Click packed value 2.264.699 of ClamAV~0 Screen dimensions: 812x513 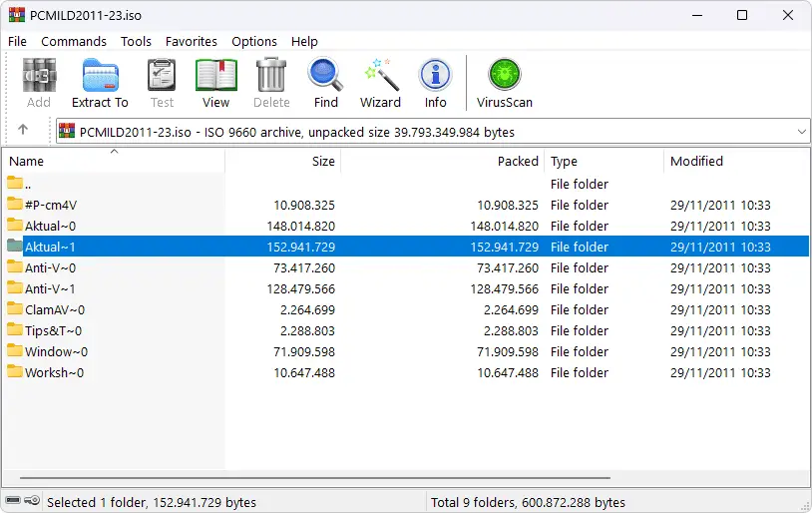coord(511,310)
